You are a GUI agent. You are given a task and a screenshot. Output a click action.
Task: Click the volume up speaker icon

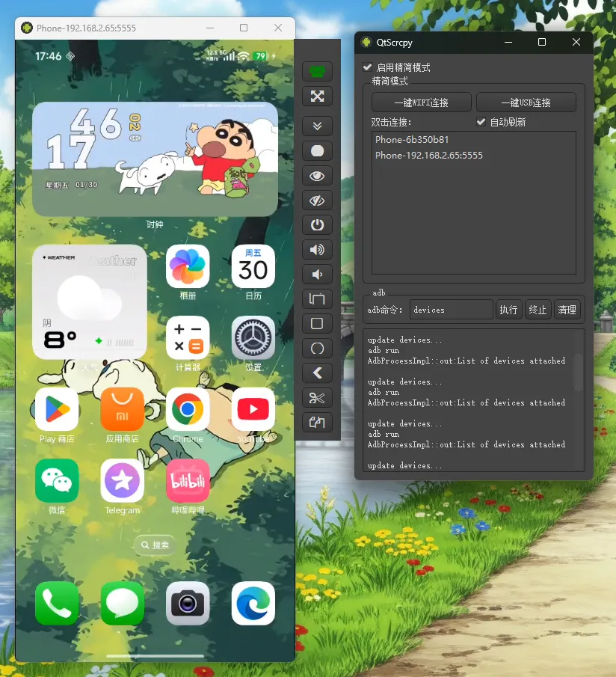tap(317, 250)
